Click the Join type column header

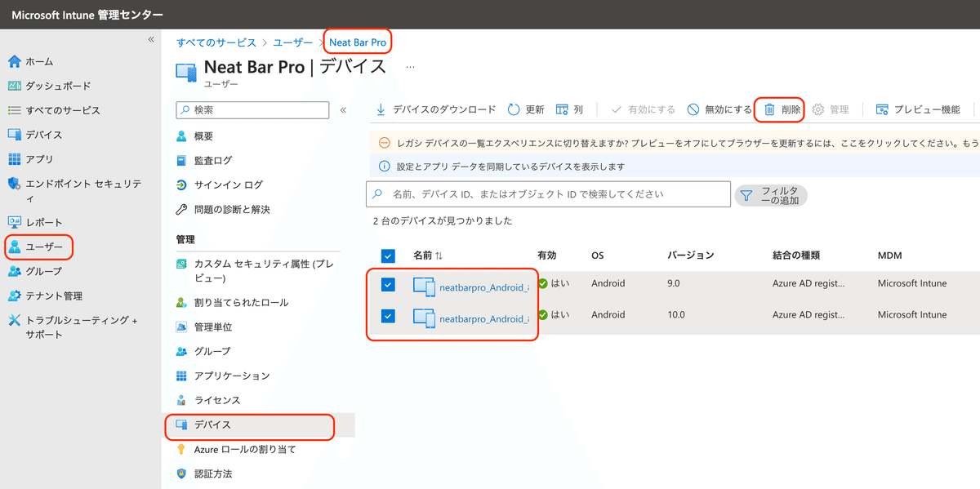click(795, 256)
